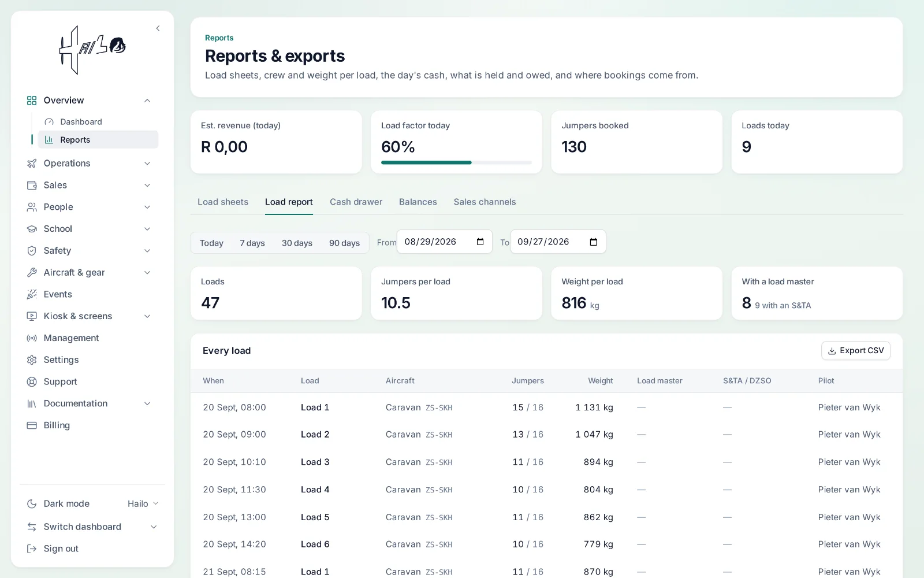Click the Safety shield icon
The height and width of the screenshot is (578, 924).
pos(32,251)
